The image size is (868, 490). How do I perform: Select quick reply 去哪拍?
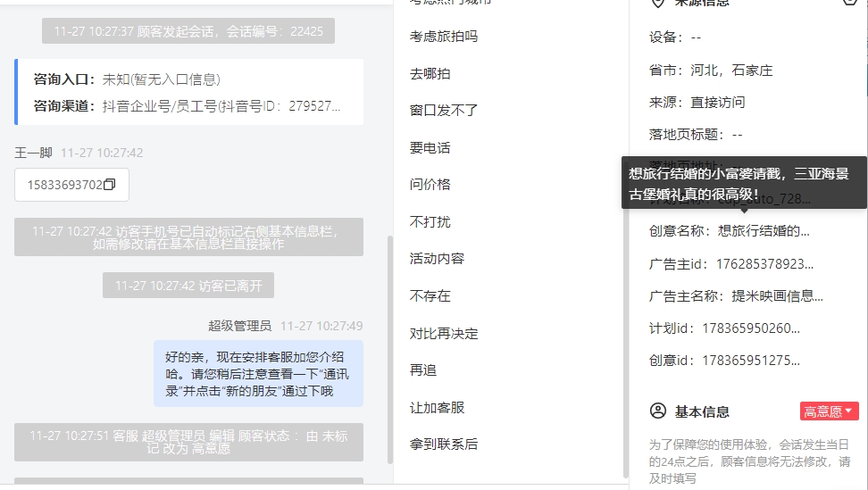coord(430,73)
